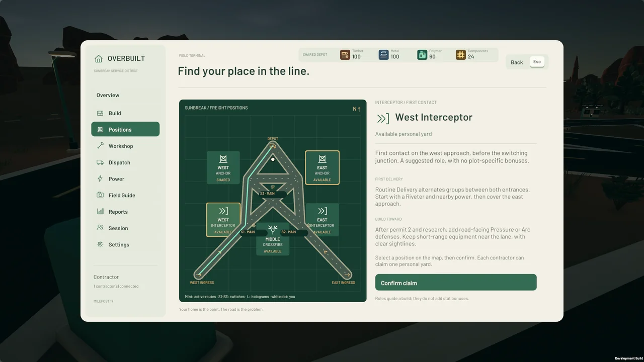
Task: Click the Esc key badge
Action: (537, 62)
